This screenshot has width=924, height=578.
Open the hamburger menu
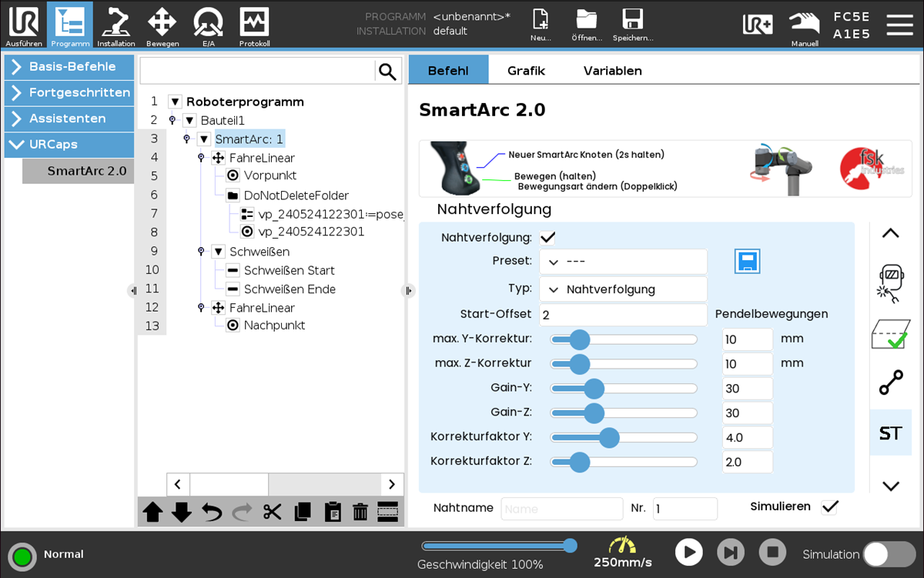(x=899, y=25)
